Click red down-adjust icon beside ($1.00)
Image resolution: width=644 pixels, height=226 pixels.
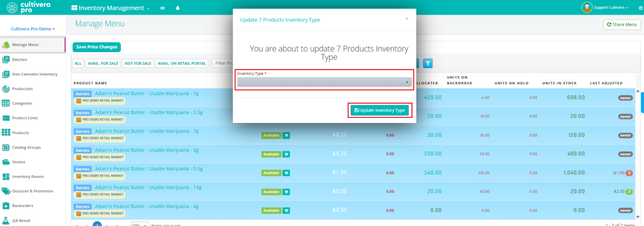629,173
